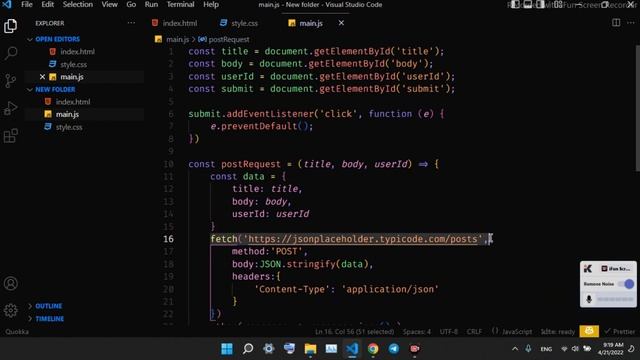Open the clock and date in taskbar
Viewport: 640px width, 360px height.
pyautogui.click(x=611, y=349)
